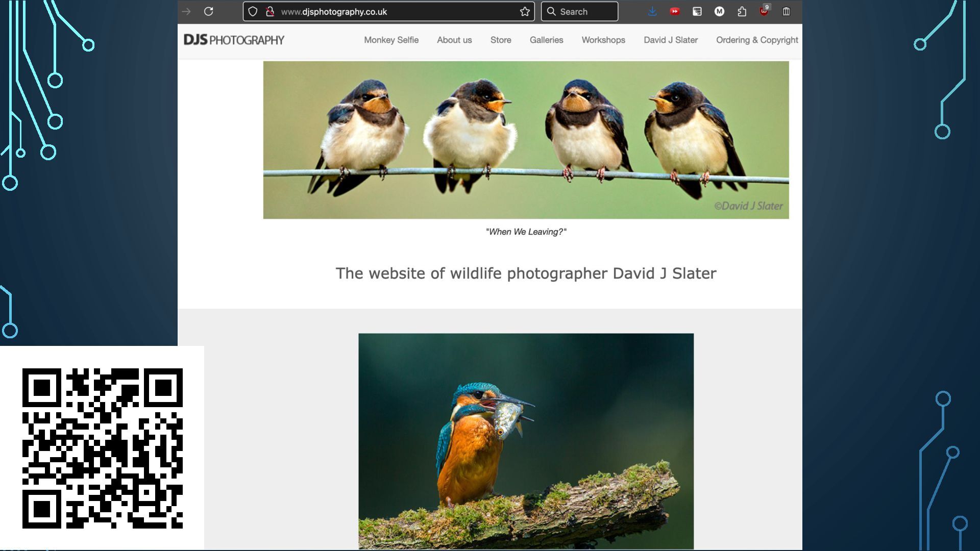The height and width of the screenshot is (551, 980).
Task: Click the wildlife photographer David J Slater heading
Action: pyautogui.click(x=526, y=273)
